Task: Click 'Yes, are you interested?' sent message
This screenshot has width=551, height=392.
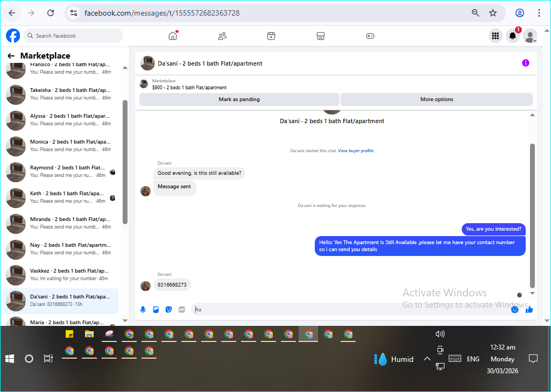Action: 493,229
